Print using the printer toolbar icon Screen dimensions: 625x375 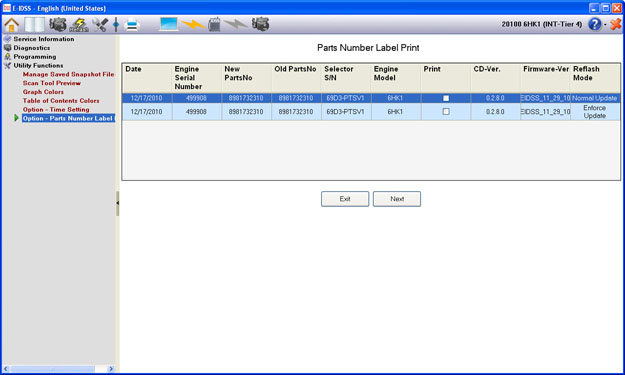point(132,25)
